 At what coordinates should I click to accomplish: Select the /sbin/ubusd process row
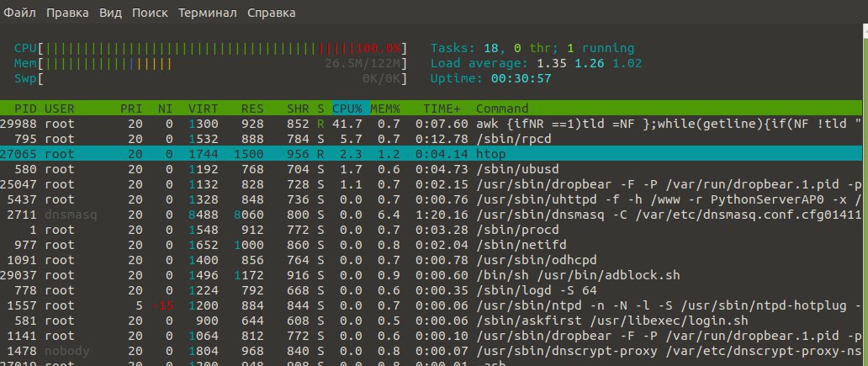tap(431, 169)
